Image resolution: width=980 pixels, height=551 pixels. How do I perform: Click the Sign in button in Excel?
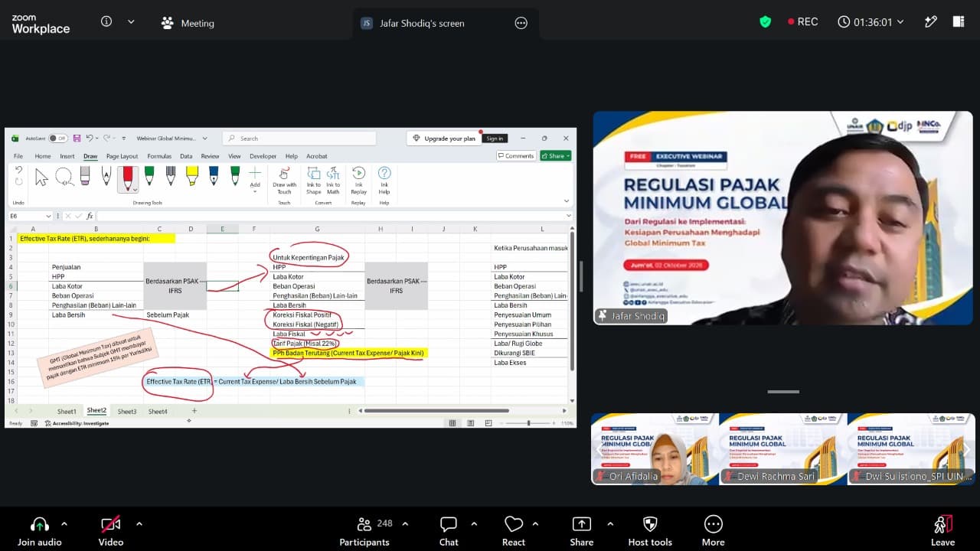(x=495, y=139)
